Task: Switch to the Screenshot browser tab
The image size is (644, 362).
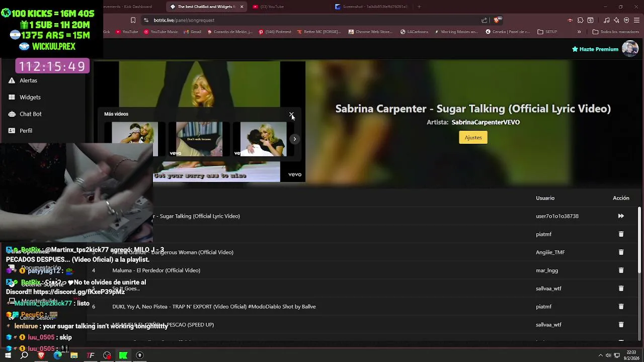Action: tap(371, 7)
